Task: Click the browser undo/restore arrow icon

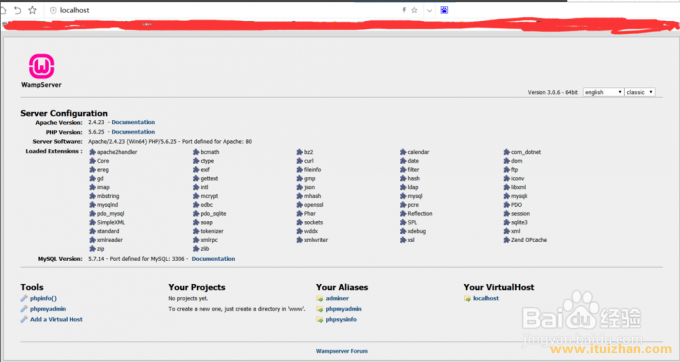Action: pos(17,10)
